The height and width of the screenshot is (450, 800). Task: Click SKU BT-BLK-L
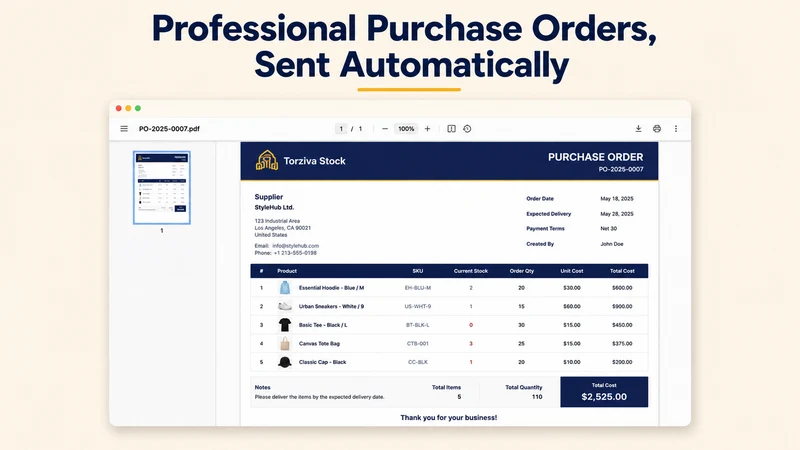pyautogui.click(x=418, y=324)
